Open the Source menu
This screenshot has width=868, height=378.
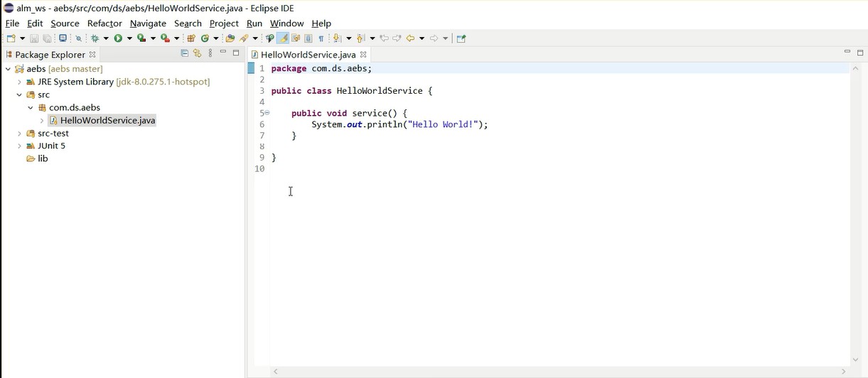click(x=65, y=23)
